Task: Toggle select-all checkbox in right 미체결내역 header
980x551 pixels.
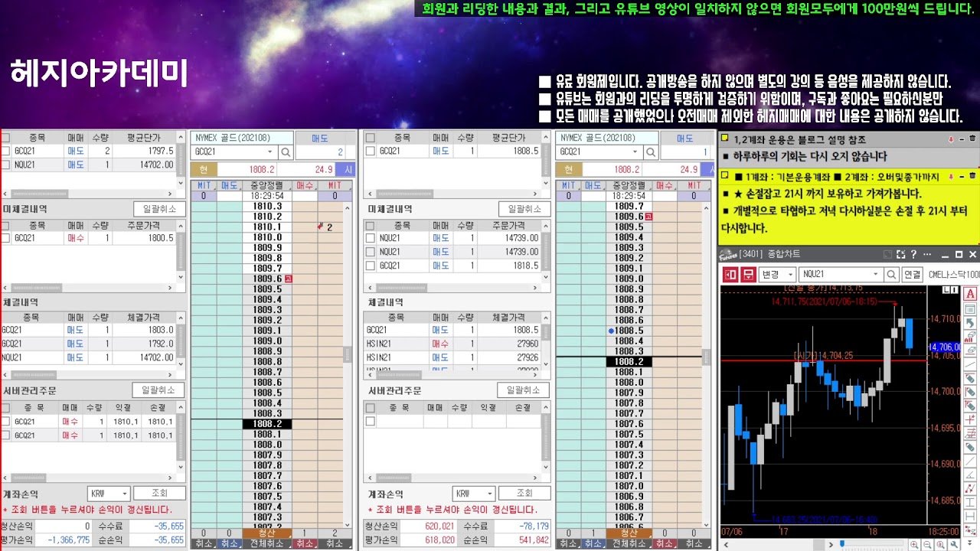Action: (371, 225)
